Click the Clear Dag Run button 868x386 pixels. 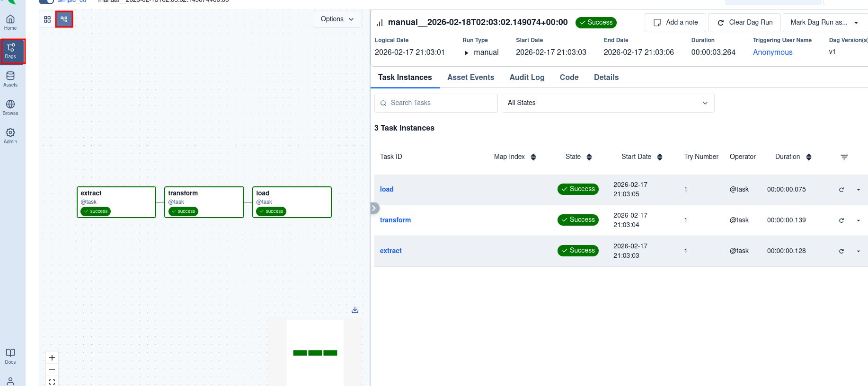point(745,23)
